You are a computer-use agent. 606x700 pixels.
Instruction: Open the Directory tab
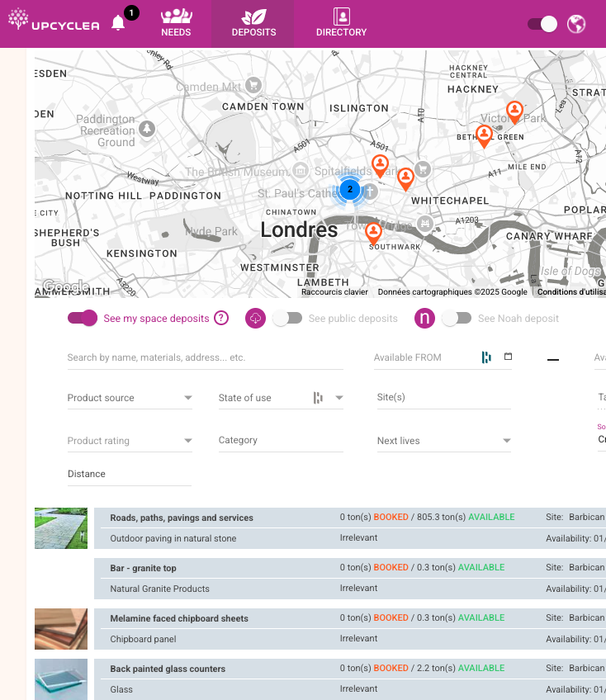point(341,23)
